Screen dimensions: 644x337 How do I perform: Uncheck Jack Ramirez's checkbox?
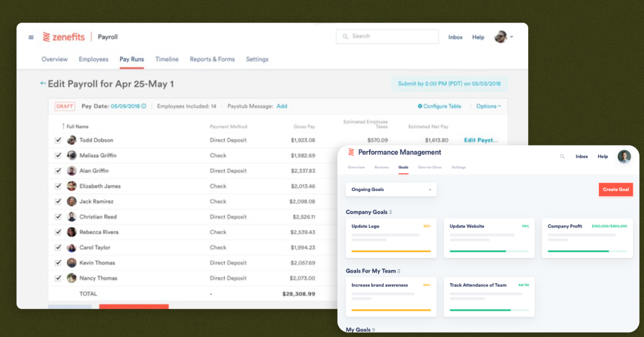point(58,201)
